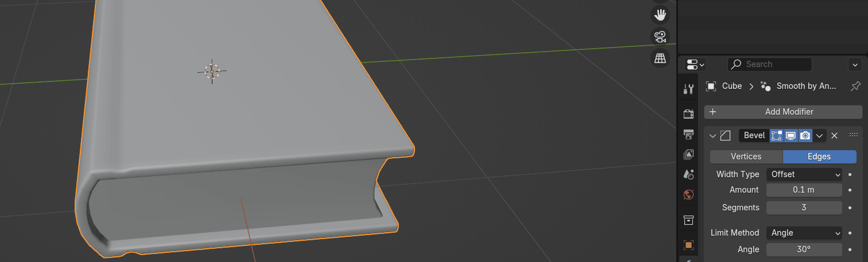Image resolution: width=868 pixels, height=262 pixels.
Task: Click the Add Modifier button
Action: [783, 112]
